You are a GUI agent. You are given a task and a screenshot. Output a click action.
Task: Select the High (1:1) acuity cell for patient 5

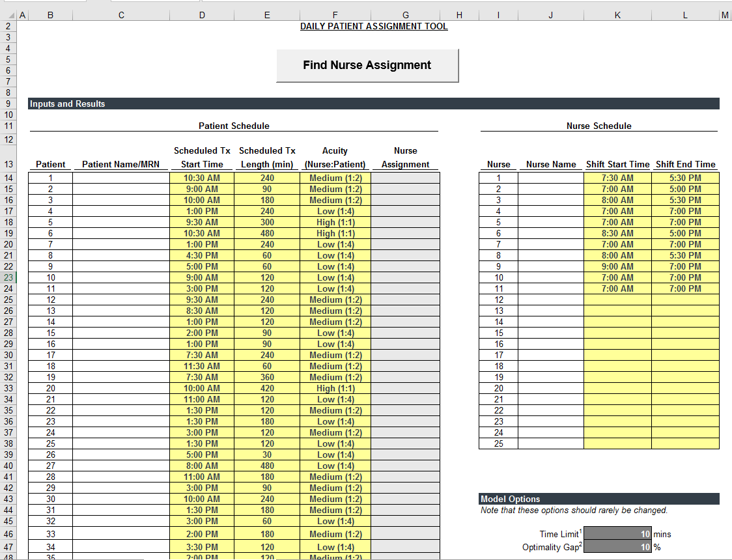[335, 222]
